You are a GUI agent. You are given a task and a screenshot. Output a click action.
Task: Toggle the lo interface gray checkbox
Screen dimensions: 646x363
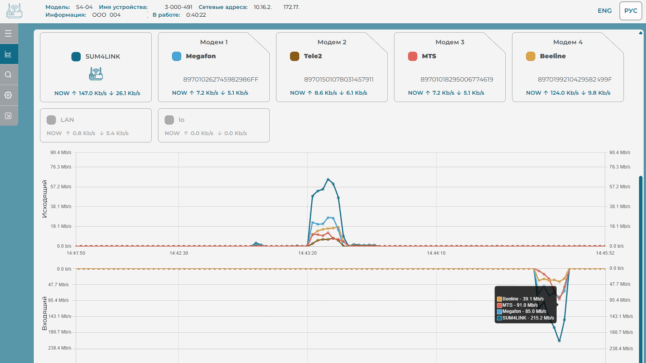tap(169, 120)
